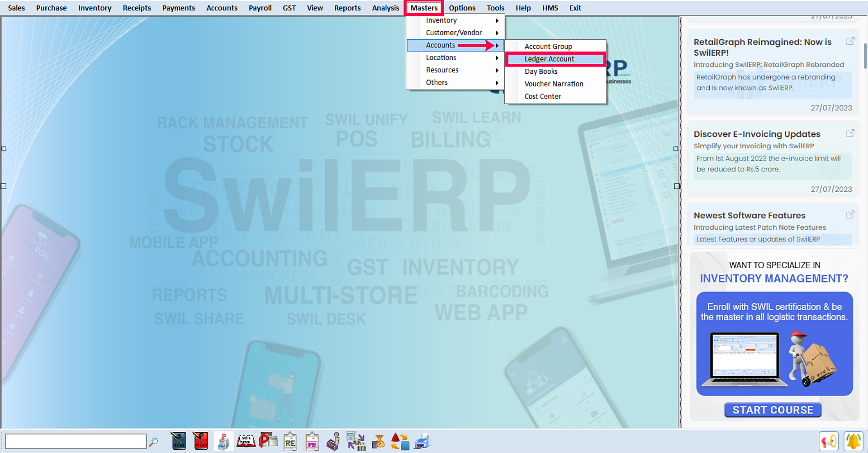The width and height of the screenshot is (868, 453).
Task: Click RetailGraph Reimagined news card title
Action: pos(763,47)
